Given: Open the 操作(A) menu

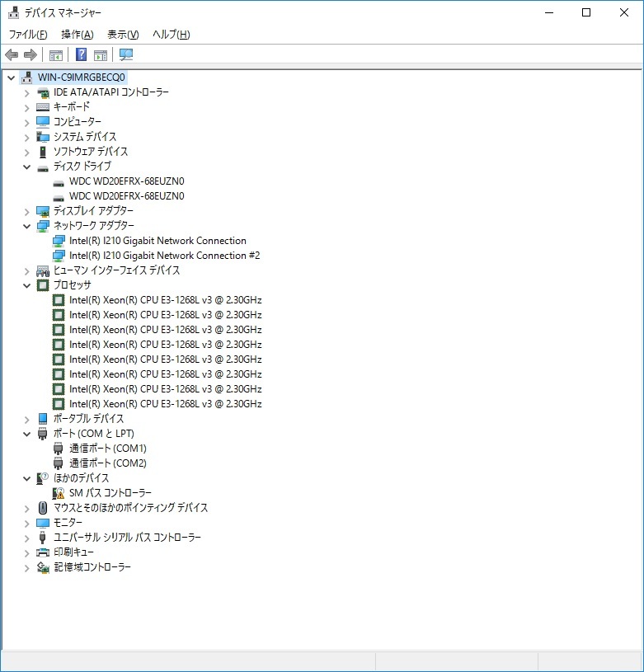Looking at the screenshot, I should click(78, 35).
